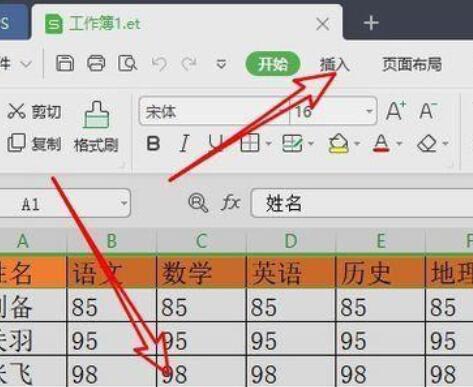Click the 宋体 font name box
This screenshot has height=387, width=473.
[213, 111]
